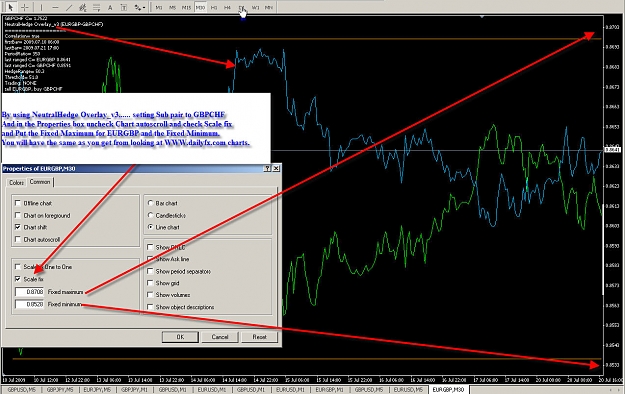Enable the Offline chart checkbox
Viewport: 625px width, 394px height.
[x=18, y=203]
